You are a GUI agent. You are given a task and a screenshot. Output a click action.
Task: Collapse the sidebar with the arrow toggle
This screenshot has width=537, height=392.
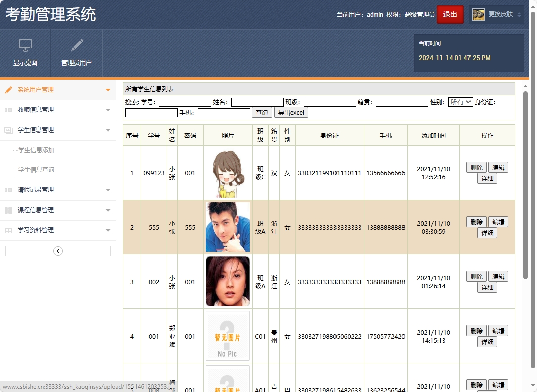58,251
